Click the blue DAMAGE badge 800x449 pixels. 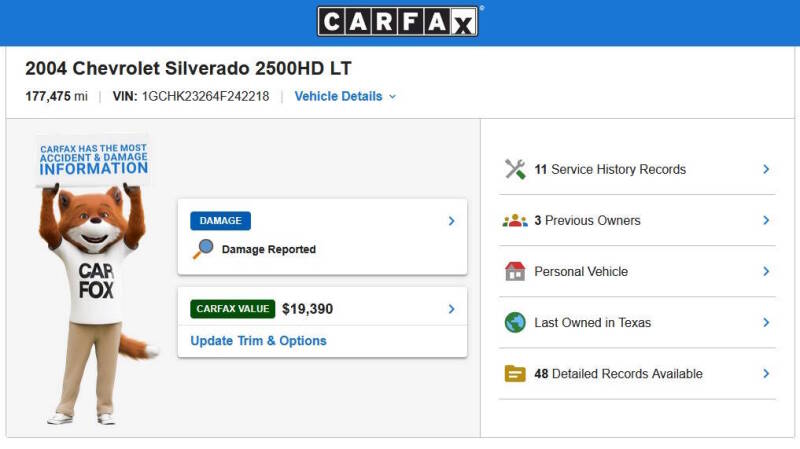pyautogui.click(x=220, y=220)
